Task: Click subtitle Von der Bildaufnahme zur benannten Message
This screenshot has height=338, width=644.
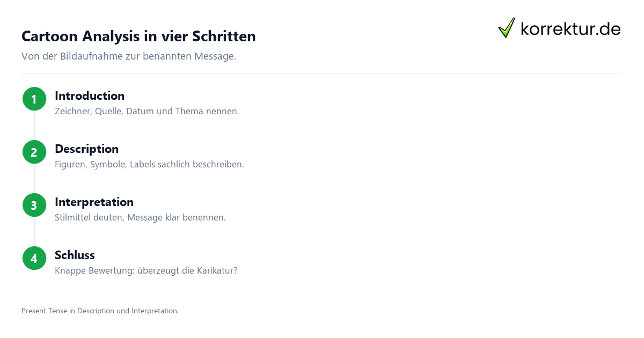Action: pyautogui.click(x=129, y=56)
